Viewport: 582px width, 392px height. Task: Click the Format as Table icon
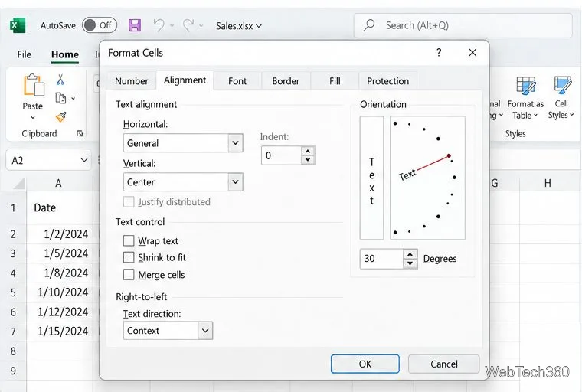[x=526, y=86]
